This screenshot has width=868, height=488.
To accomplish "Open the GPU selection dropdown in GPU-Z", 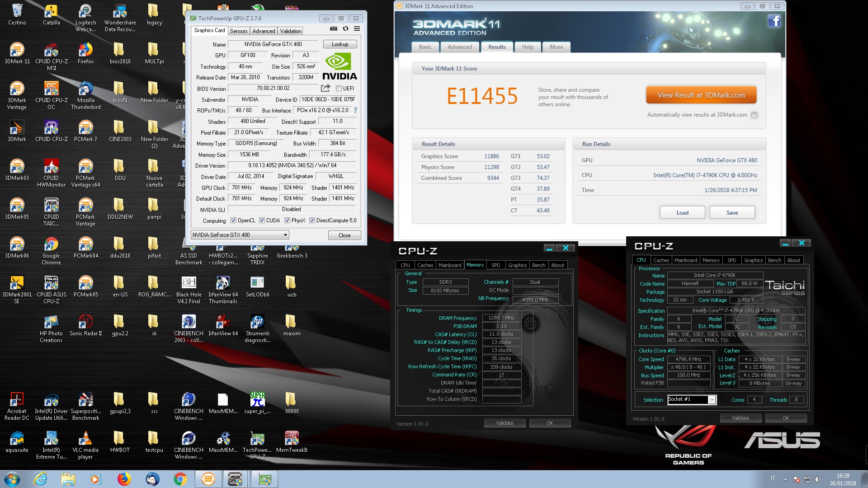I will [x=240, y=235].
